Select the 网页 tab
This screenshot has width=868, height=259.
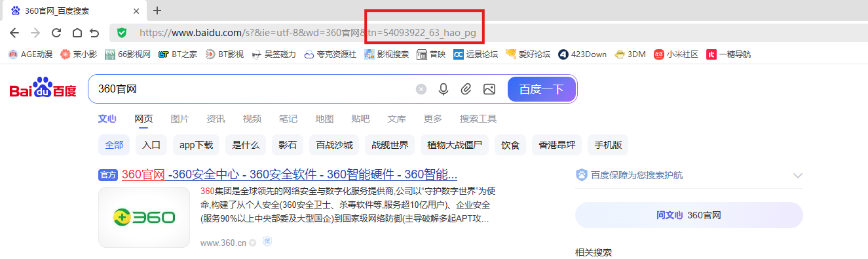tap(143, 119)
